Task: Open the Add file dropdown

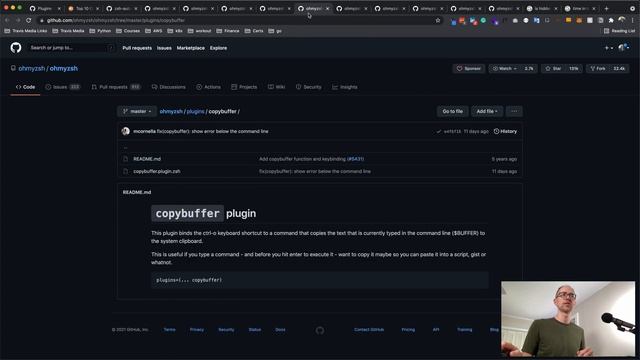Action: point(487,111)
